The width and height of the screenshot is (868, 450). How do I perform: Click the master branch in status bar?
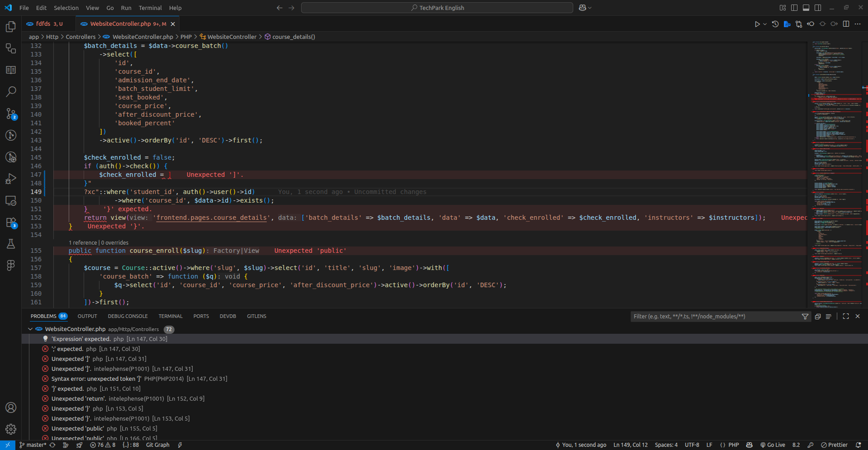point(33,445)
